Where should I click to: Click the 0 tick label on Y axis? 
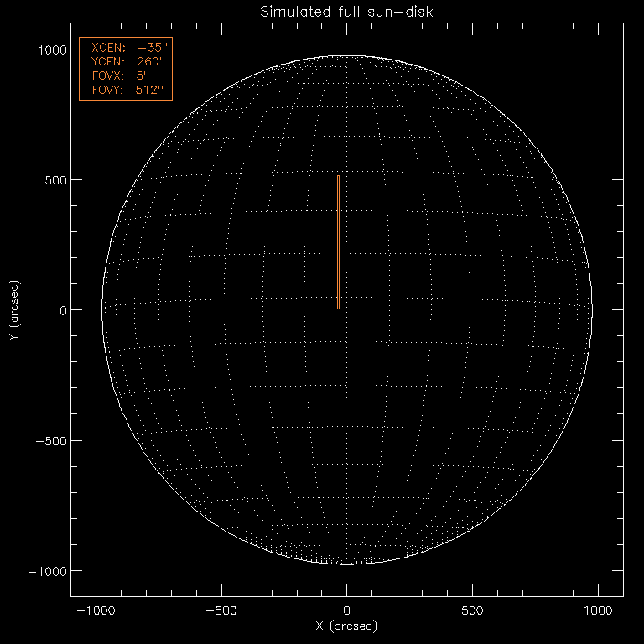point(62,310)
